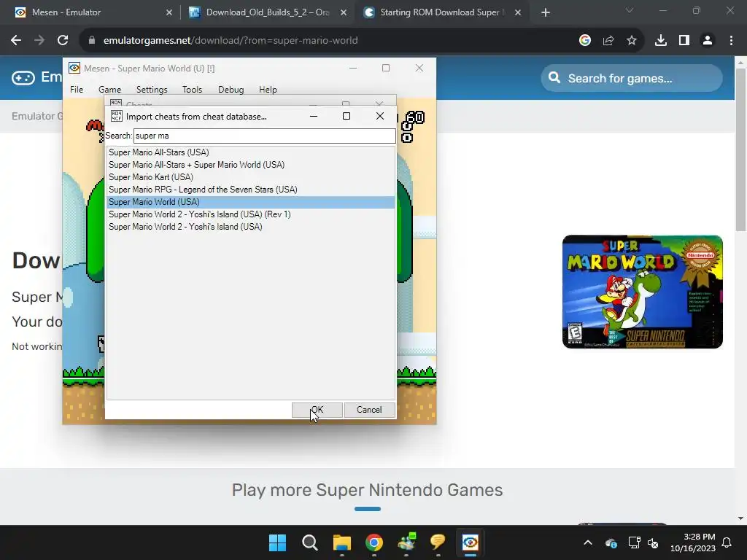Open the yellow chat app in taskbar

(x=438, y=542)
